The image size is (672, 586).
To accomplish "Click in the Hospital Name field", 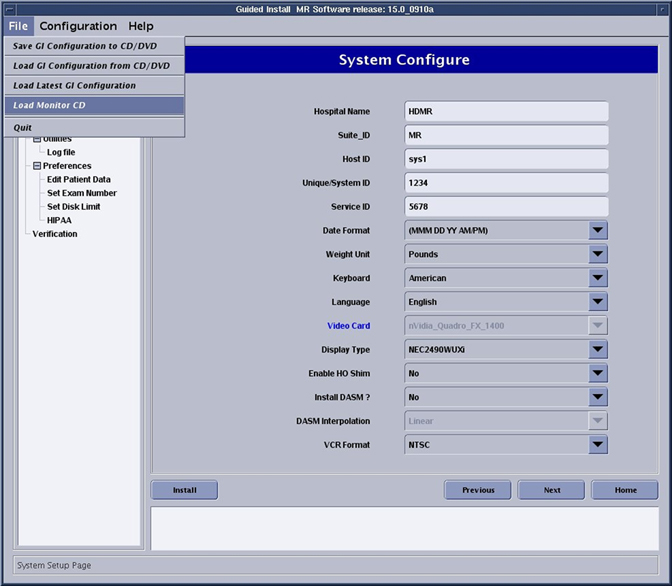I will 507,111.
